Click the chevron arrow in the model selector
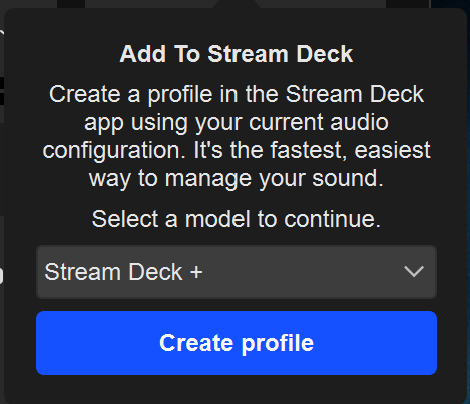Screen dimensions: 470x404 tap(414, 272)
